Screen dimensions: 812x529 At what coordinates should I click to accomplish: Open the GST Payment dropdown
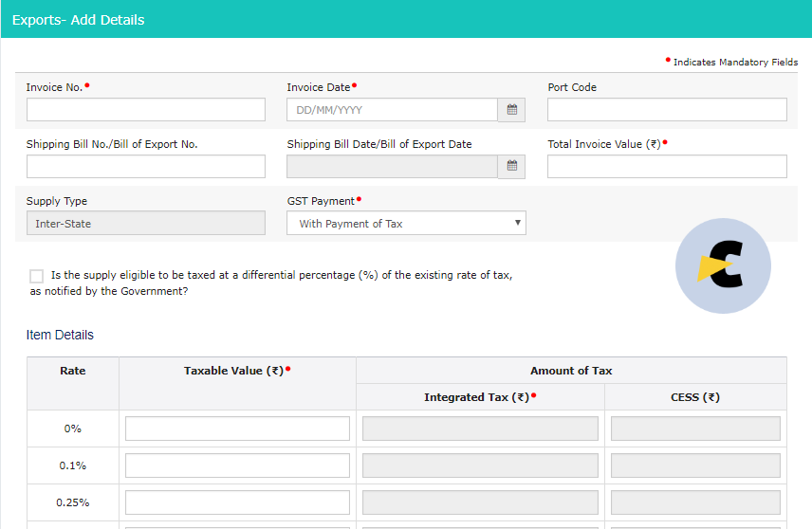(406, 223)
